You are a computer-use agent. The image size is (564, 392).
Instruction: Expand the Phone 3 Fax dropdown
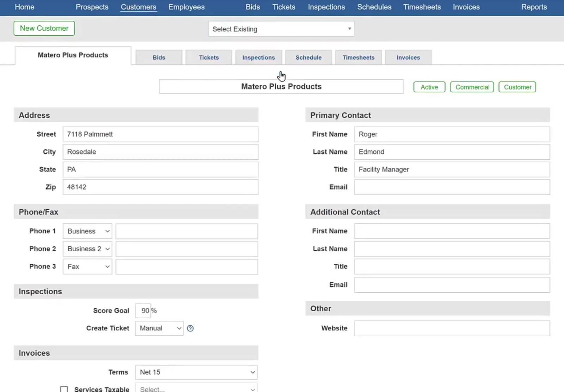coord(87,267)
